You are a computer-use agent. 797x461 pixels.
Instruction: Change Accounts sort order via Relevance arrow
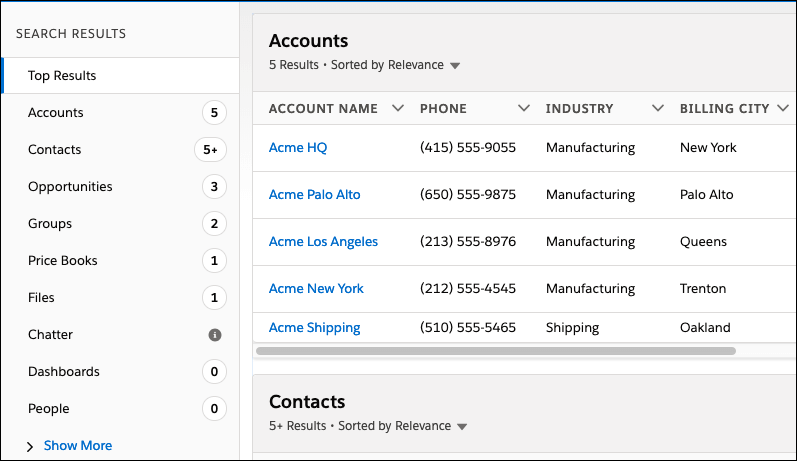(x=455, y=66)
